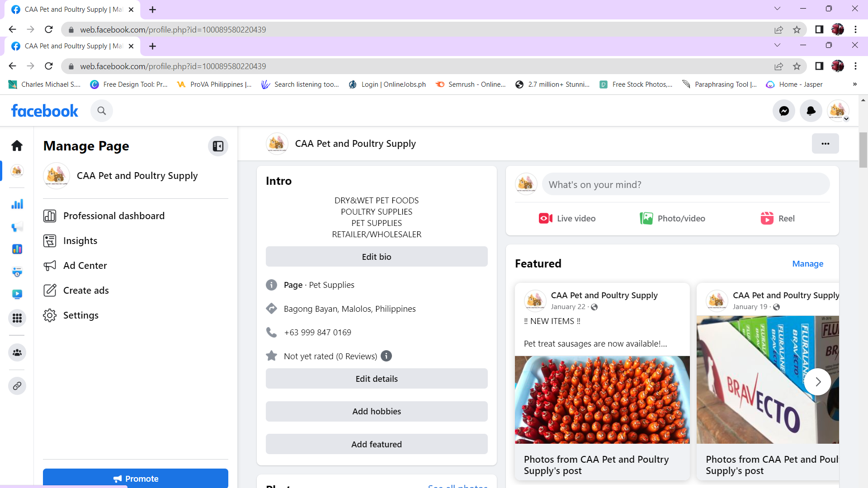Open the Messenger icon

coord(784,111)
